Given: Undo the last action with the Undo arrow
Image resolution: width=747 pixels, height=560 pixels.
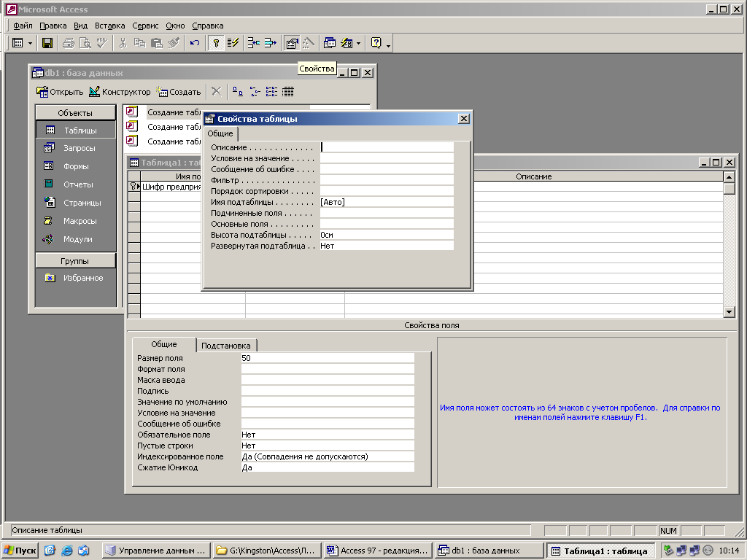Looking at the screenshot, I should pyautogui.click(x=194, y=43).
